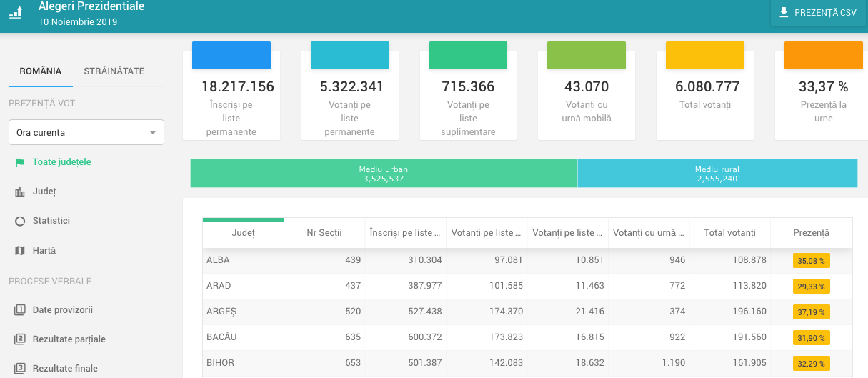
Task: Download the PREZENȚĂ CSV file
Action: (819, 13)
